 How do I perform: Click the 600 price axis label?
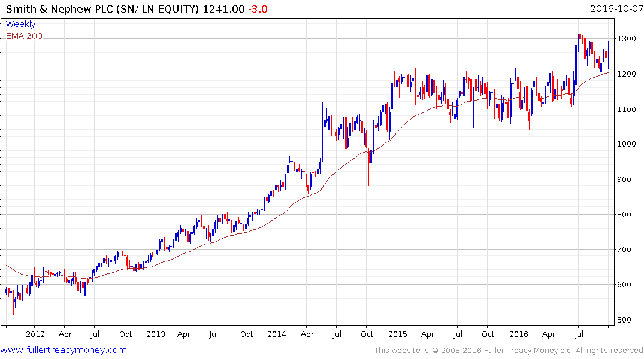coord(625,285)
